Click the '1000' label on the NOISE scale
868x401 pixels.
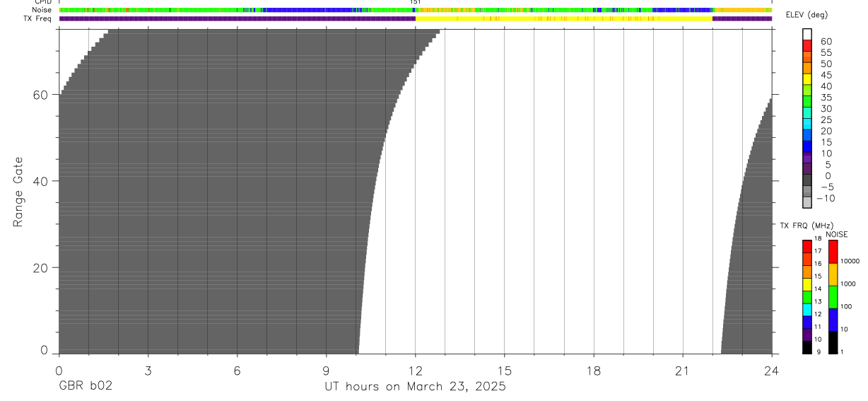(848, 284)
